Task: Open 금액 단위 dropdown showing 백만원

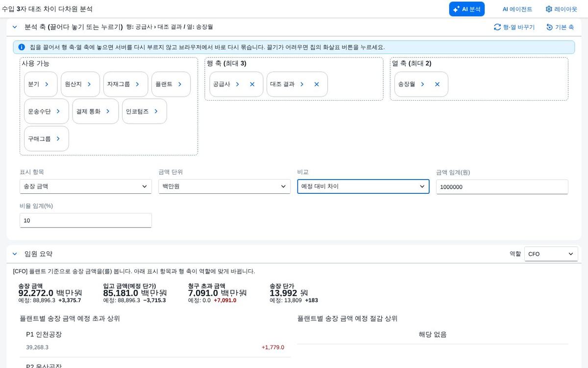Action: click(224, 186)
